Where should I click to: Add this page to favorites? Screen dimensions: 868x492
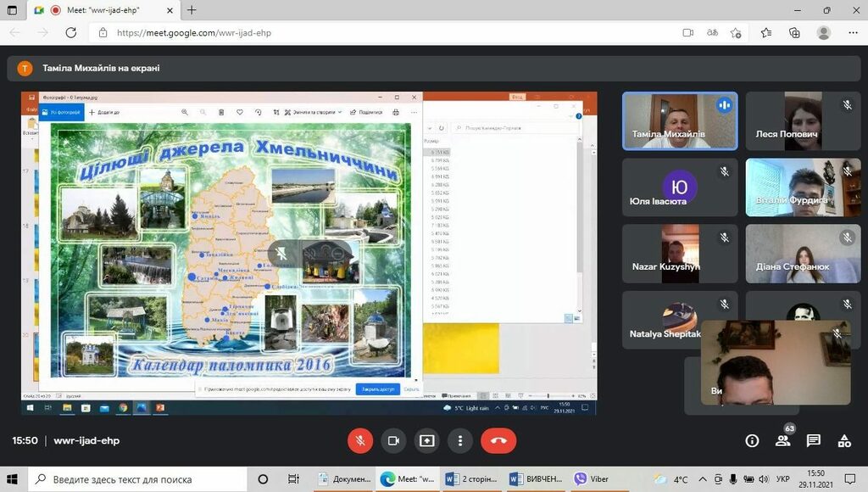tap(736, 32)
